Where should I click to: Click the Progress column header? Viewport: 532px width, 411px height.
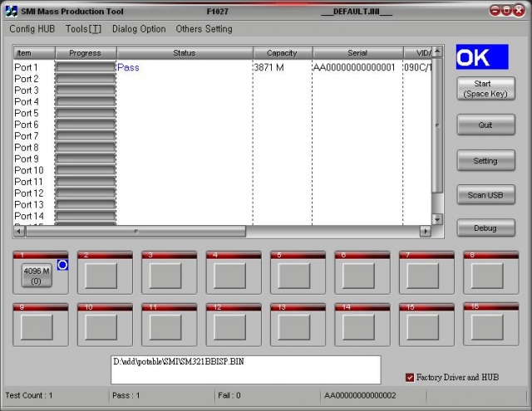(86, 53)
